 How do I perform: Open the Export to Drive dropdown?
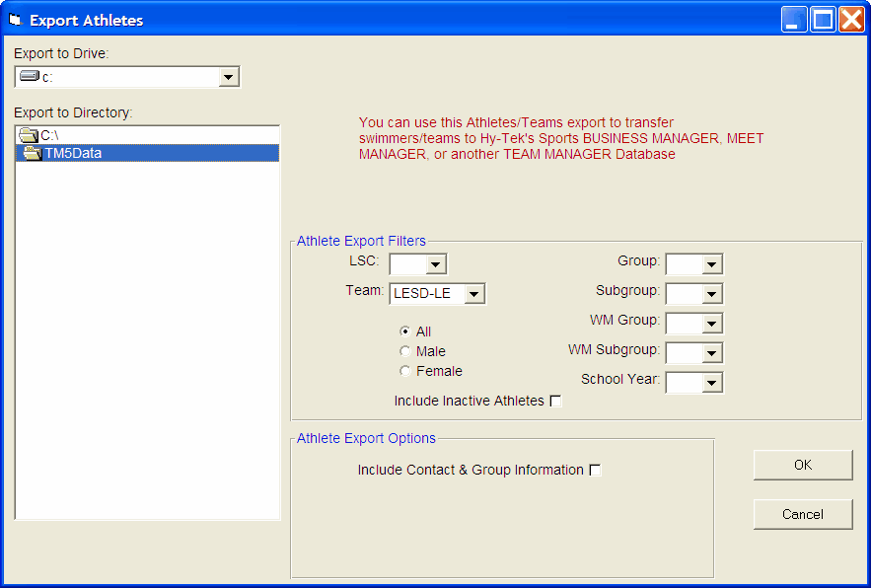(231, 76)
